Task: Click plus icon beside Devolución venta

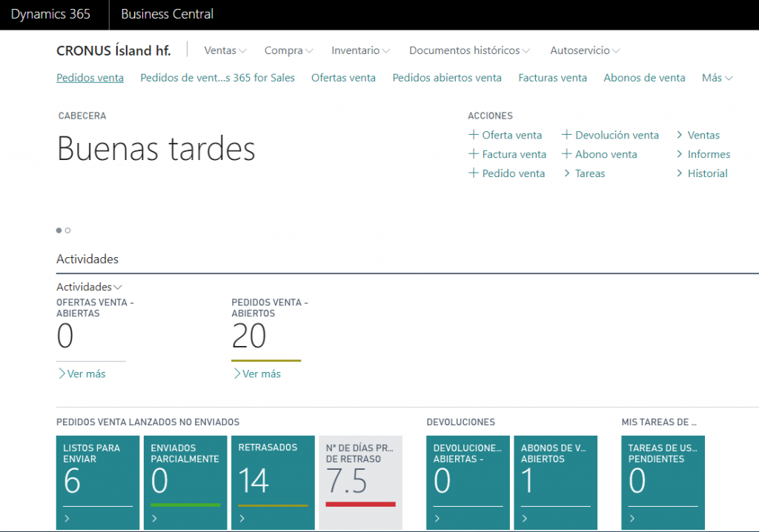Action: tap(566, 135)
